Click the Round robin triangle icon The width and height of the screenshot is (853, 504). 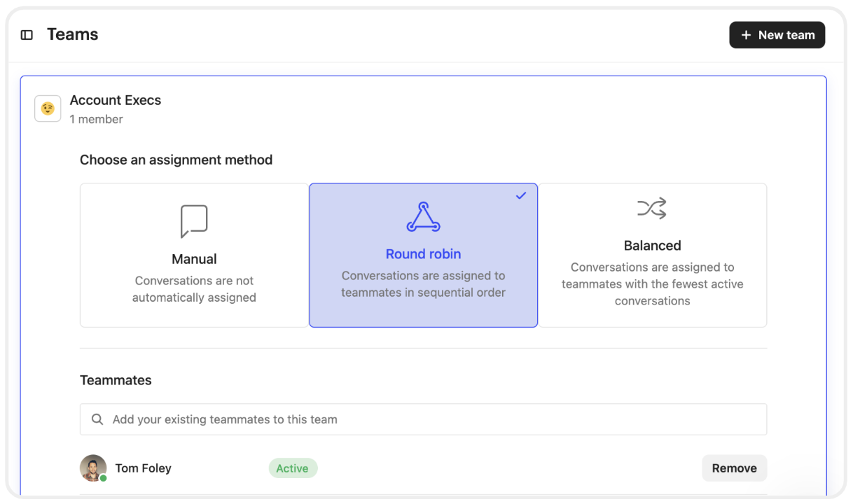[423, 217]
